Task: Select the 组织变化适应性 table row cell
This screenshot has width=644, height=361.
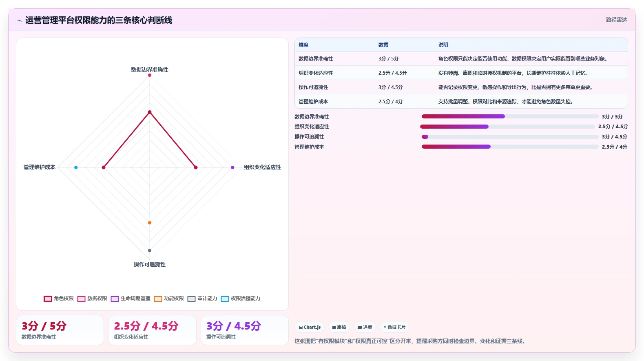Action: (316, 73)
